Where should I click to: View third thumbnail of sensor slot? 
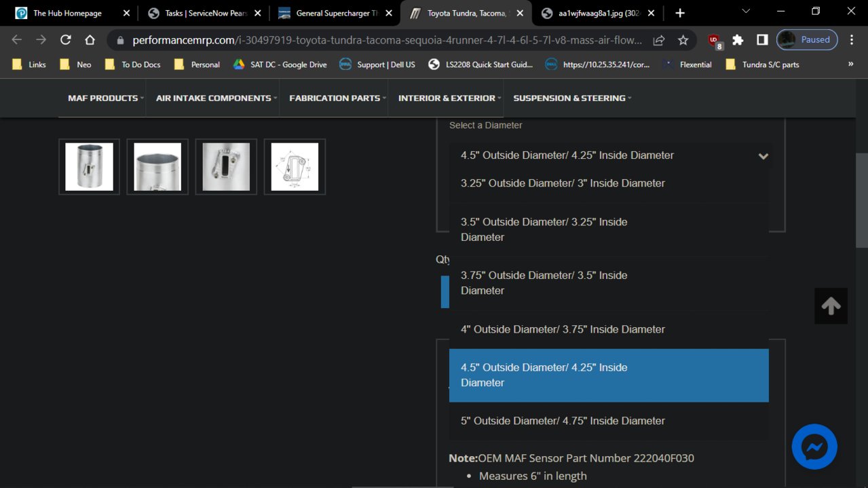click(x=226, y=167)
